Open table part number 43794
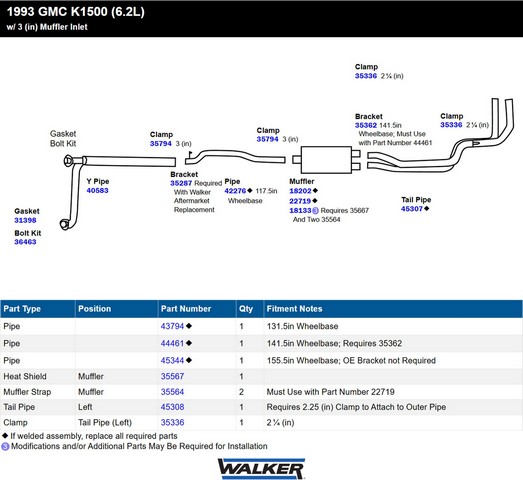 [172, 326]
